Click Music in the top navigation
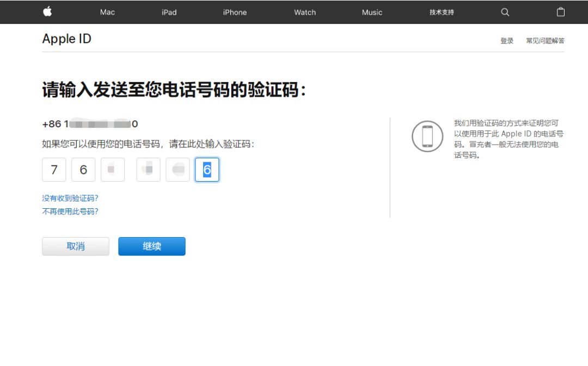The width and height of the screenshot is (588, 366). coord(371,12)
